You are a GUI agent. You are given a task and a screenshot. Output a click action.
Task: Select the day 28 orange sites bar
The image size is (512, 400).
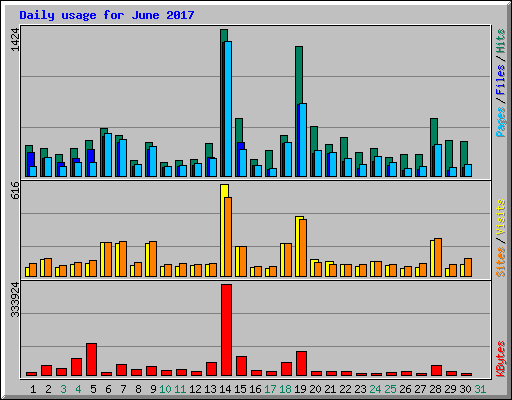pyautogui.click(x=438, y=257)
